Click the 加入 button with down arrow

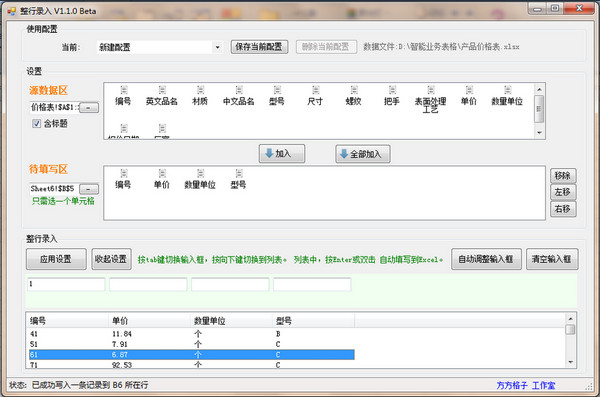click(282, 154)
